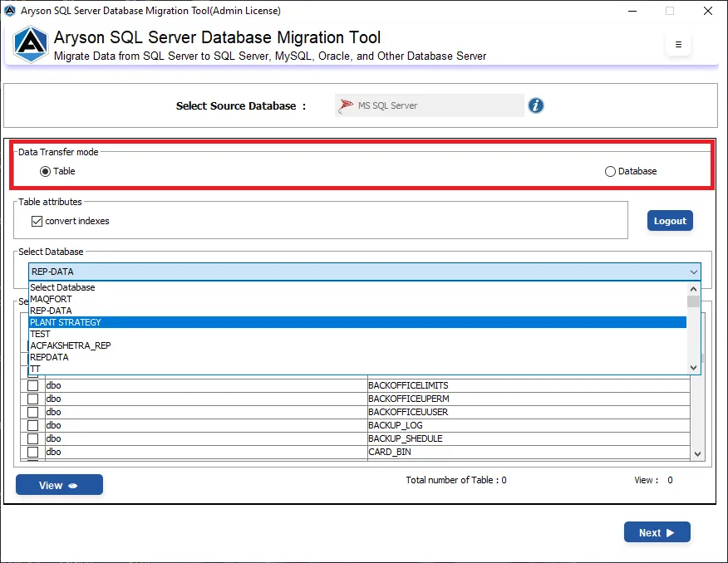Screen dimensions: 728x563
Task: Close the Aryson migration tool window
Action: 707,11
